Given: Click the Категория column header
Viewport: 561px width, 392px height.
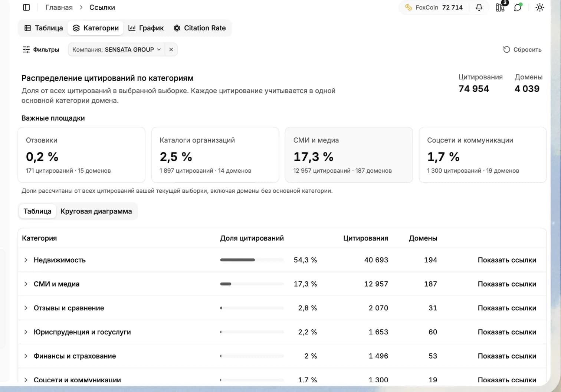Looking at the screenshot, I should (x=39, y=238).
